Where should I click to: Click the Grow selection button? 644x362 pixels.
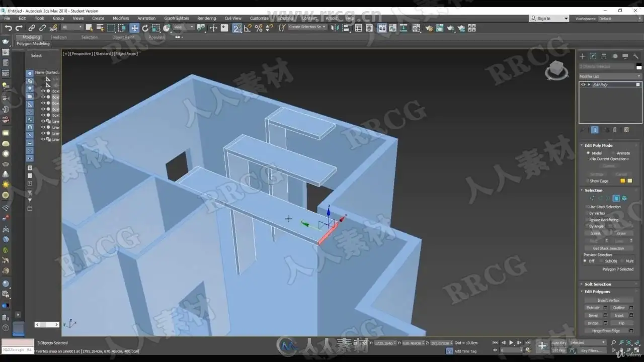(x=621, y=233)
